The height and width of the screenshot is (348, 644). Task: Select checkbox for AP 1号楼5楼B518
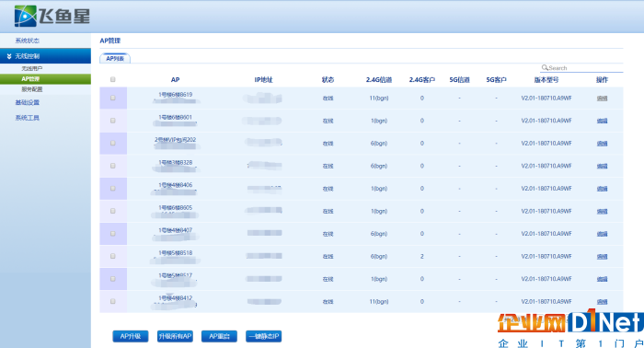113,256
